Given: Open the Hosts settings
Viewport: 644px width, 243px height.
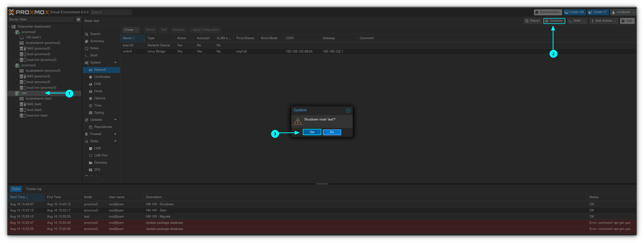Looking at the screenshot, I should pyautogui.click(x=98, y=91).
